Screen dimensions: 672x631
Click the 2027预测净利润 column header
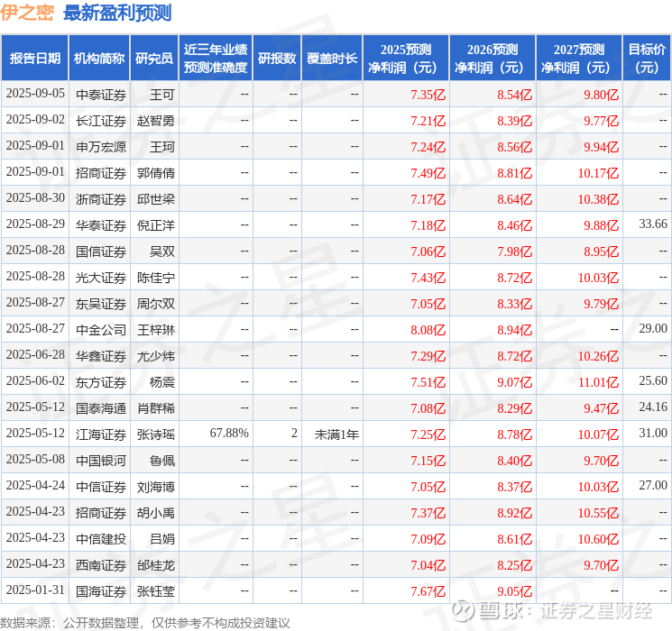pos(579,59)
